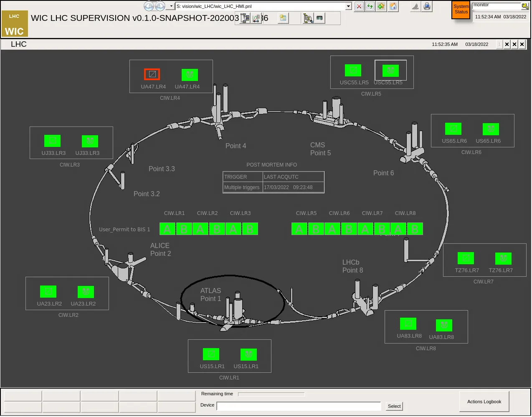The image size is (532, 417).
Task: Click the device tree toolbar icon
Action: point(245,18)
